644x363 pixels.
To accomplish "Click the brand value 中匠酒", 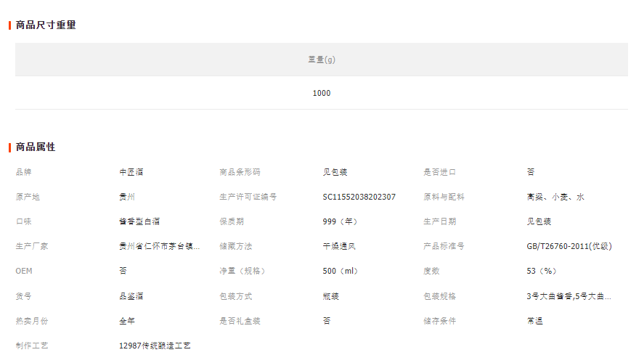I will [x=131, y=172].
